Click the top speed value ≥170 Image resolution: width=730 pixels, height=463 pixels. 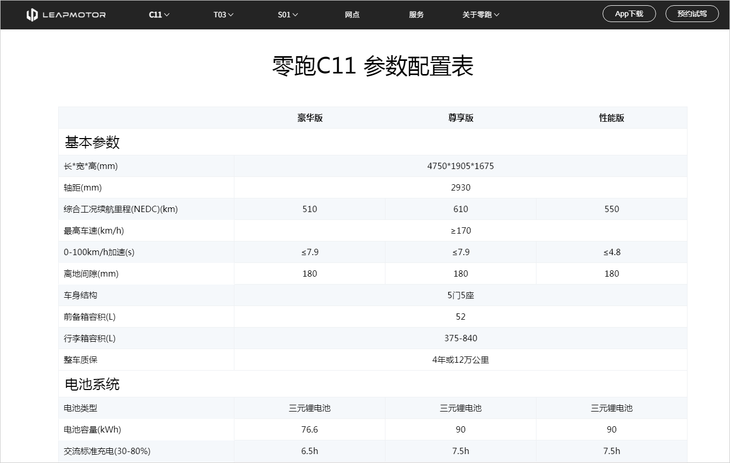pyautogui.click(x=460, y=231)
